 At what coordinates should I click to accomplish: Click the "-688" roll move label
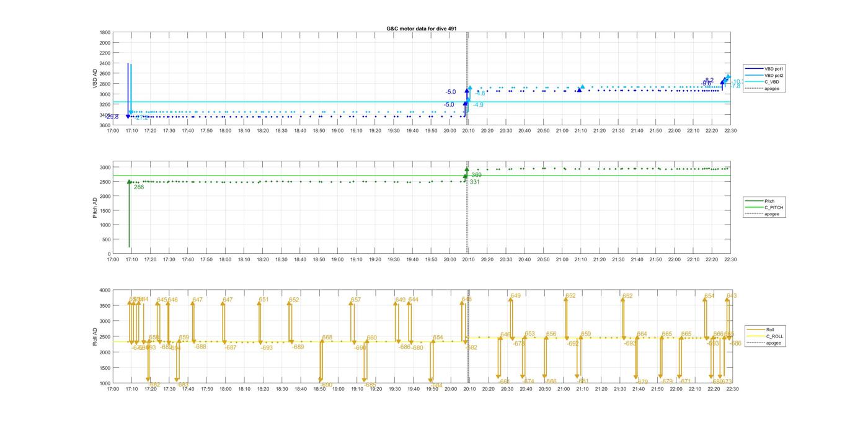(200, 346)
